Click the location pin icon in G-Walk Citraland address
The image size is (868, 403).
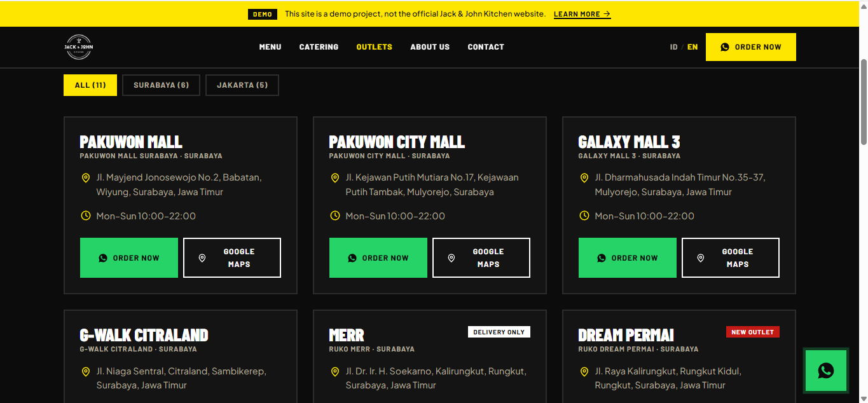point(86,371)
